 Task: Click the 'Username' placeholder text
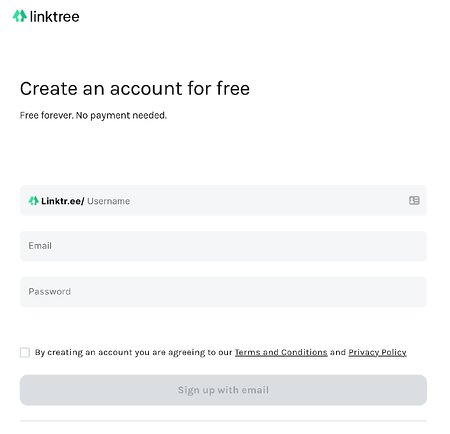coord(108,201)
